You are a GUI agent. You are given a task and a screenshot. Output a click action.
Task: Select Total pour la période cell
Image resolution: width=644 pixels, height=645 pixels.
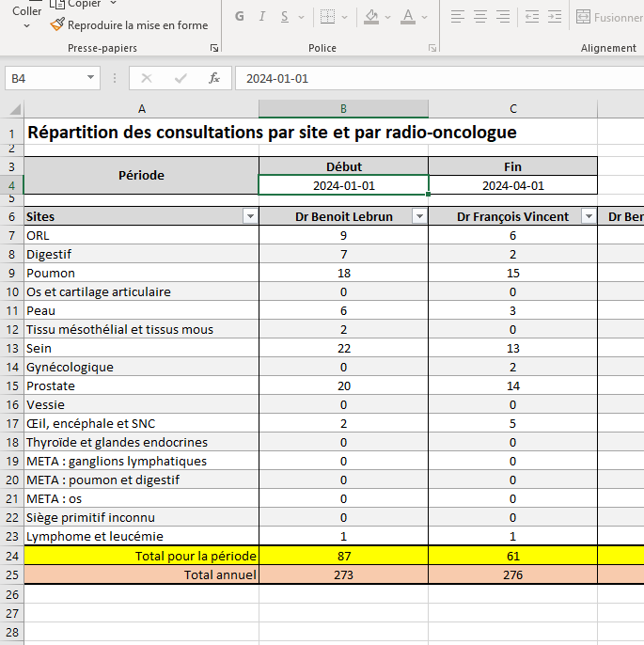(141, 556)
